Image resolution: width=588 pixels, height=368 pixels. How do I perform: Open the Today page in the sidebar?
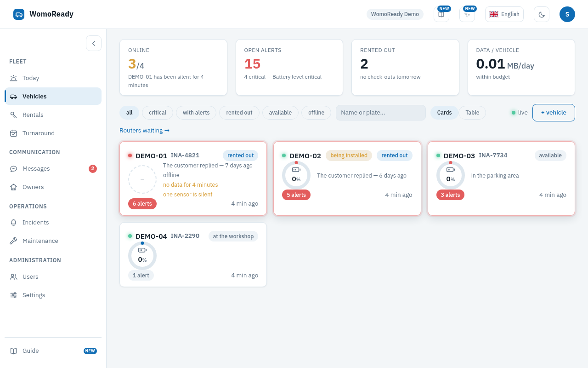[x=53, y=78]
